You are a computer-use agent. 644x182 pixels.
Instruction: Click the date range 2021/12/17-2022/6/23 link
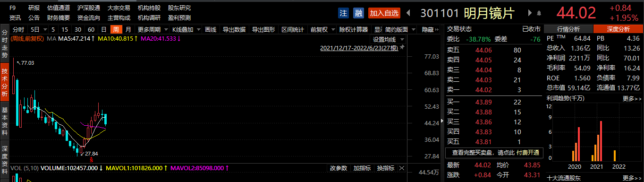360,48
